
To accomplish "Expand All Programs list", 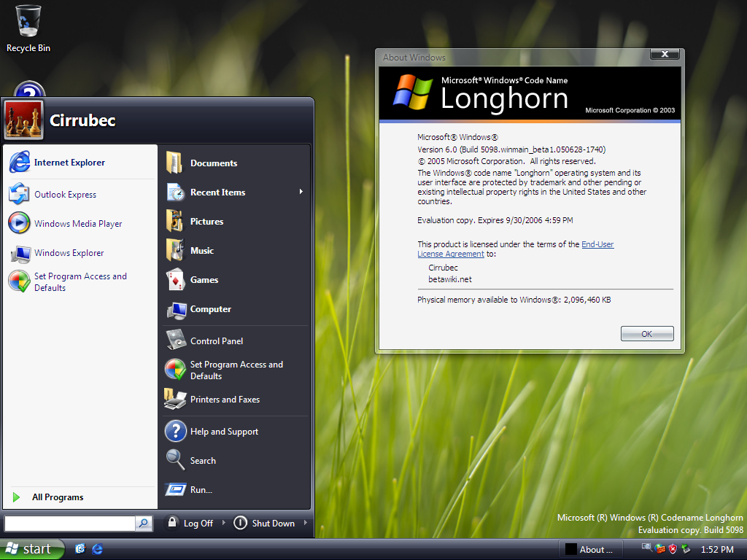I will 57,497.
